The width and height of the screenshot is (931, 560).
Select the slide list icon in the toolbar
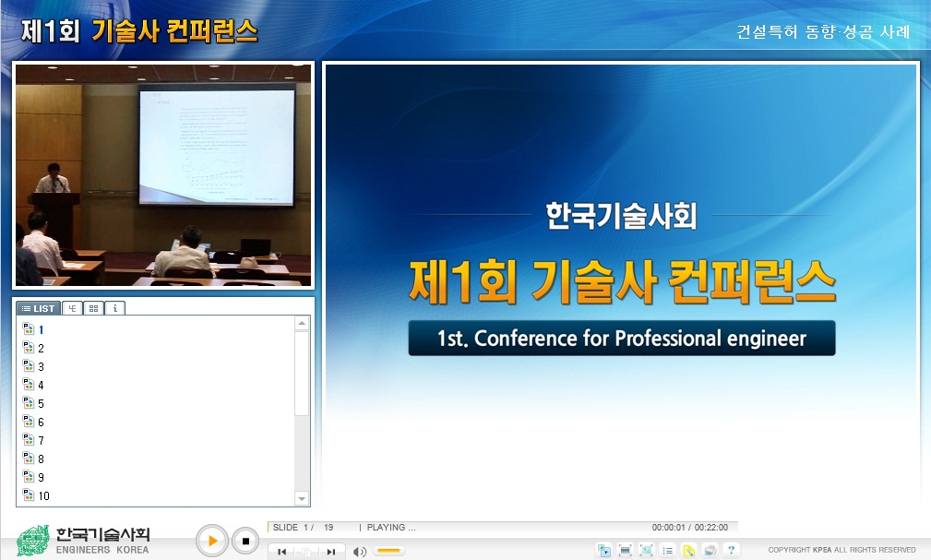(x=669, y=550)
